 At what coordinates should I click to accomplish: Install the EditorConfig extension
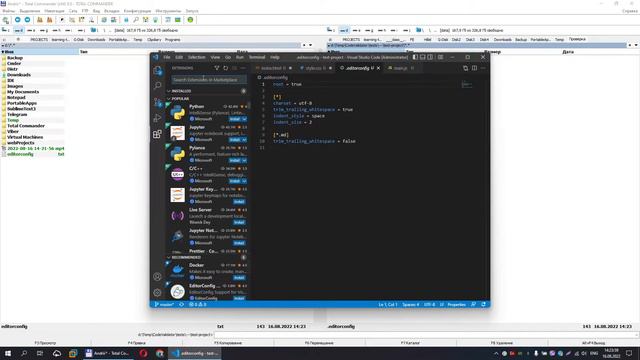[239, 298]
